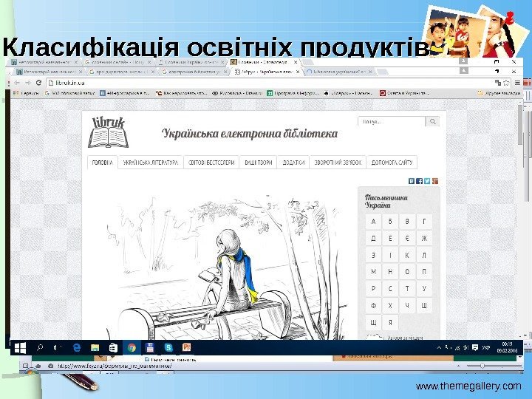Open the Освіта в Україні bookmark

pos(404,93)
